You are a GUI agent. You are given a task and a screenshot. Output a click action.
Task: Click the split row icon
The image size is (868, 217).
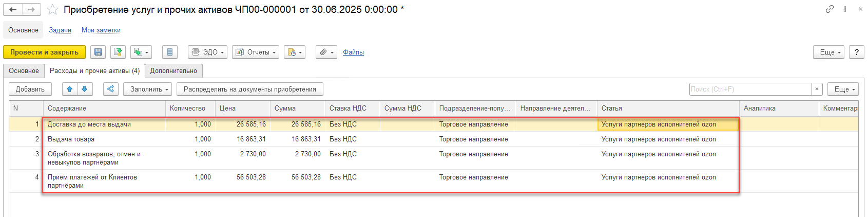(110, 89)
